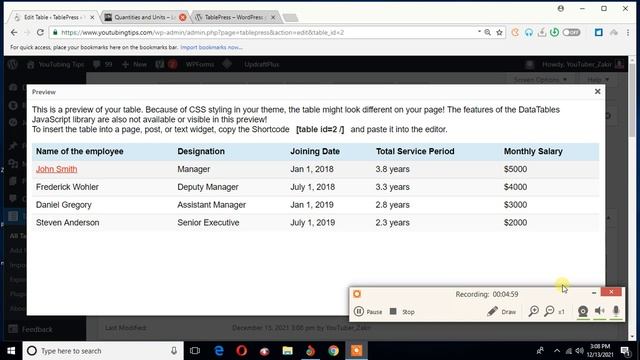Expand the Help dropdown
Viewport: 640px width, 360px height.
click(598, 79)
